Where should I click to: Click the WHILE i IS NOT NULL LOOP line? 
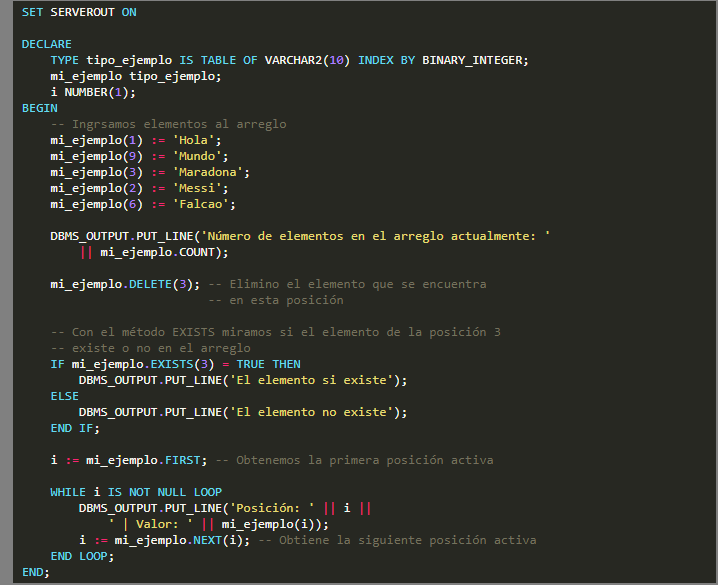click(x=136, y=492)
